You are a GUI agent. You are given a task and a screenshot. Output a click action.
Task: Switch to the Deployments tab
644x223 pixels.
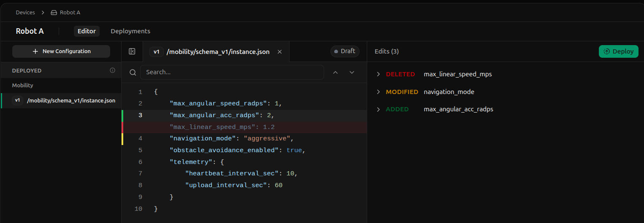point(130,31)
